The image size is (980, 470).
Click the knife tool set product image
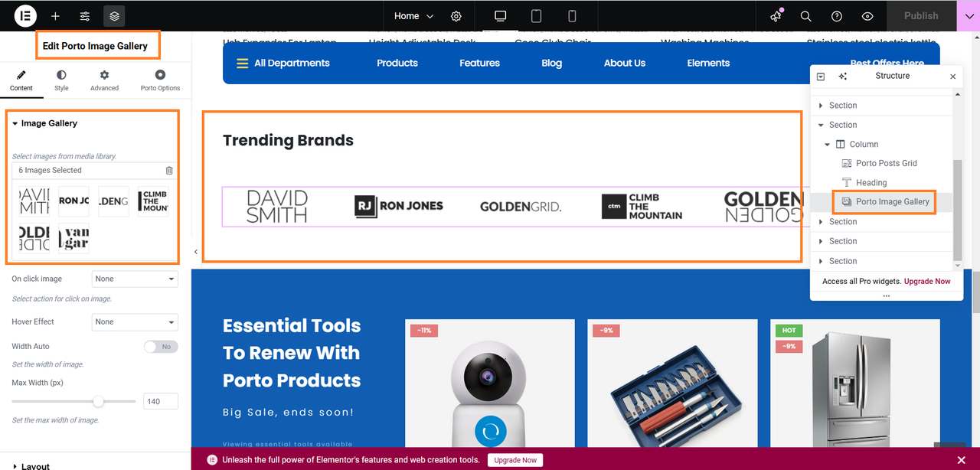(x=672, y=384)
